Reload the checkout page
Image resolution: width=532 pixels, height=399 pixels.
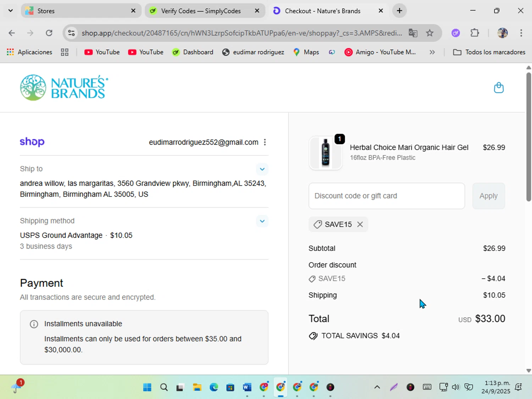pyautogui.click(x=49, y=33)
